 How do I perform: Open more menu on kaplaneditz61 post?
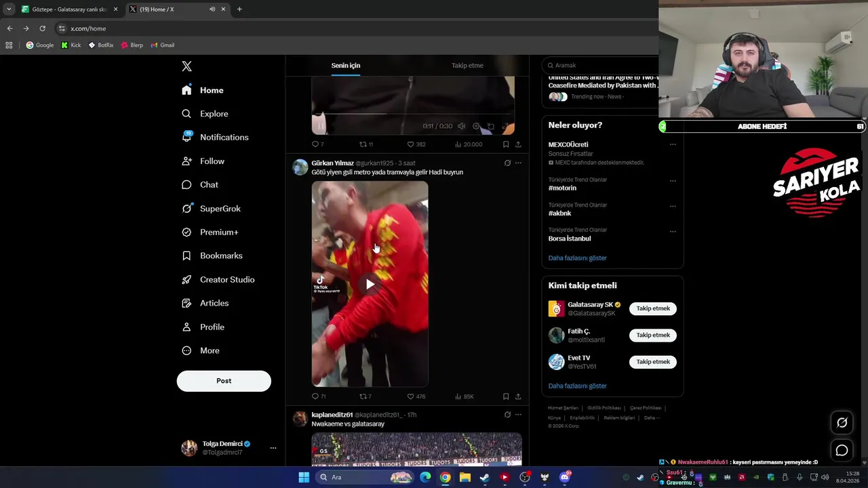pyautogui.click(x=518, y=414)
